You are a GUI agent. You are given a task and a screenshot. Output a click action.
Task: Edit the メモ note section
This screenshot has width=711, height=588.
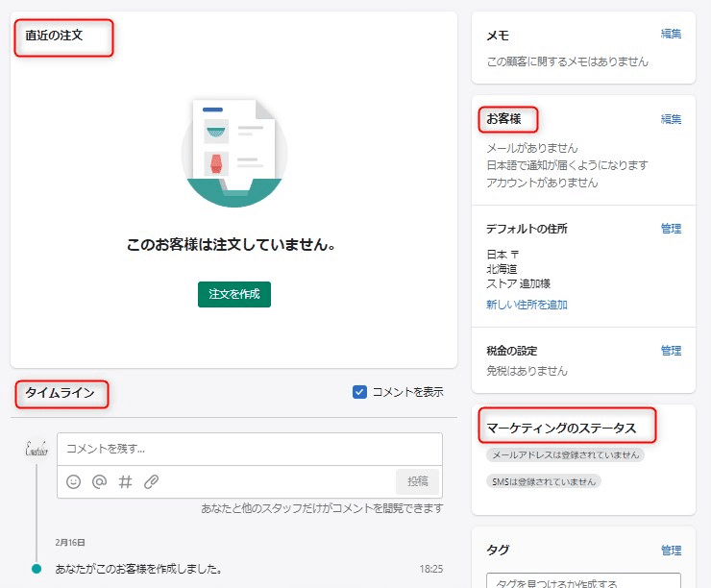click(671, 34)
